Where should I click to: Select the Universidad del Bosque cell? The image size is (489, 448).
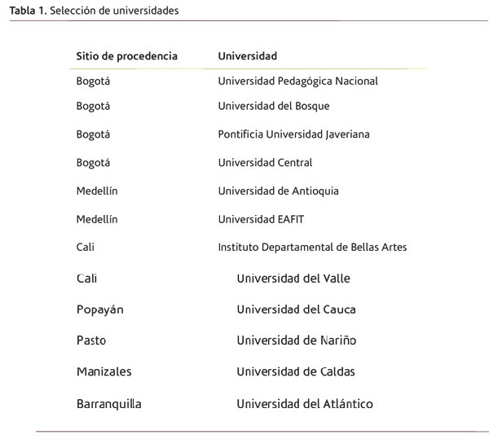tap(273, 106)
